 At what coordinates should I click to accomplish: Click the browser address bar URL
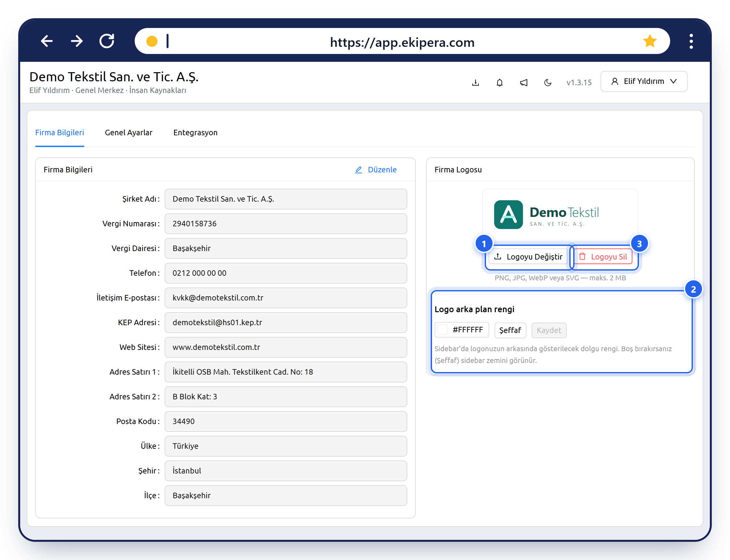click(x=402, y=42)
